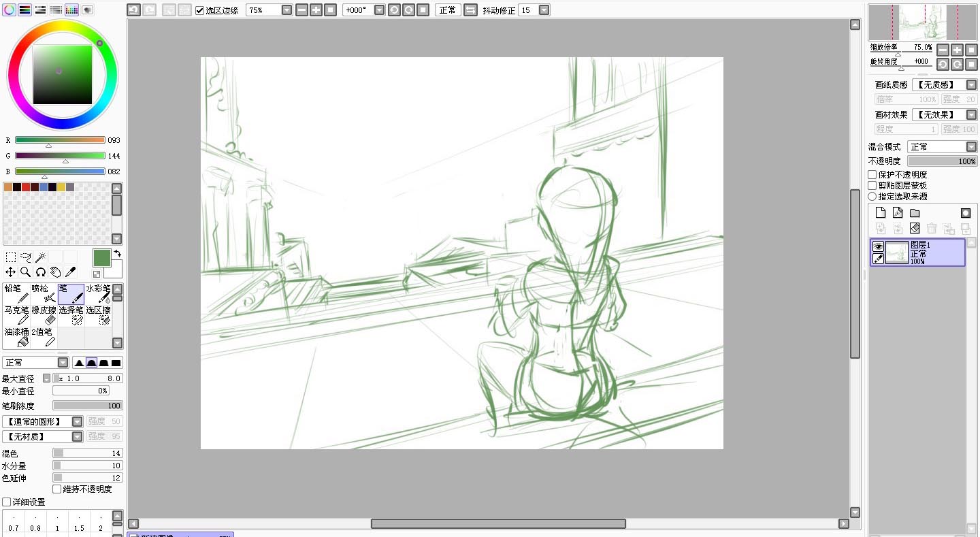The height and width of the screenshot is (537, 980).
Task: Choose the rectangular selection tool
Action: pyautogui.click(x=11, y=257)
